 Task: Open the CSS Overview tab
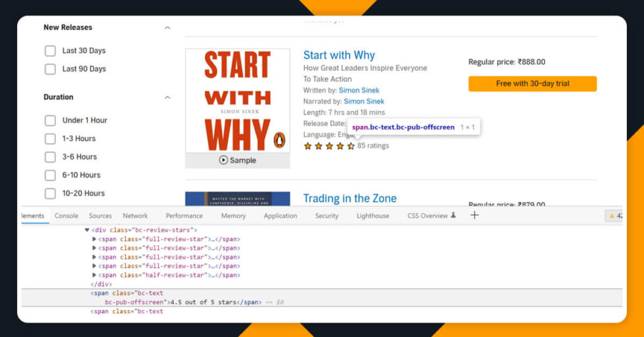431,216
